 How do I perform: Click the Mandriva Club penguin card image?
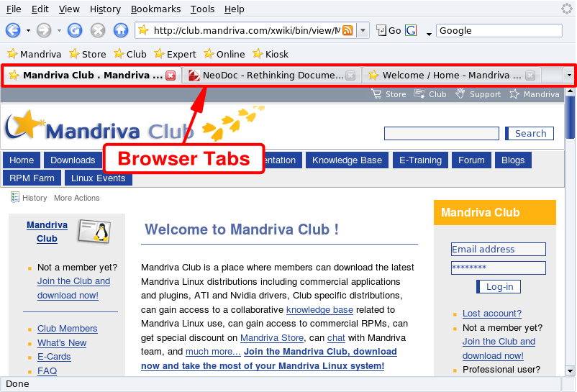(94, 232)
